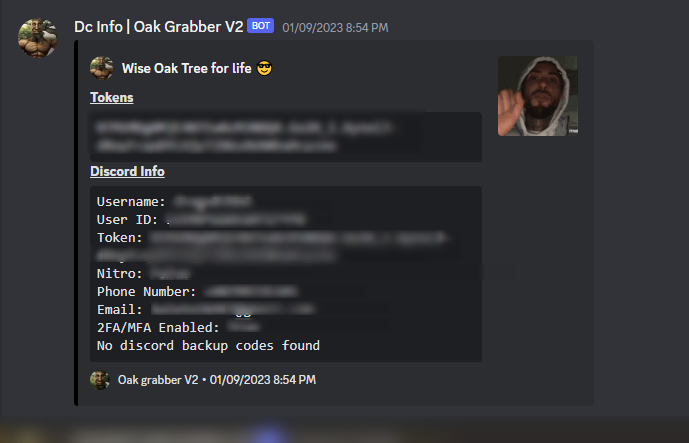Click the bot's large profile avatar
The height and width of the screenshot is (443, 689).
[x=38, y=38]
